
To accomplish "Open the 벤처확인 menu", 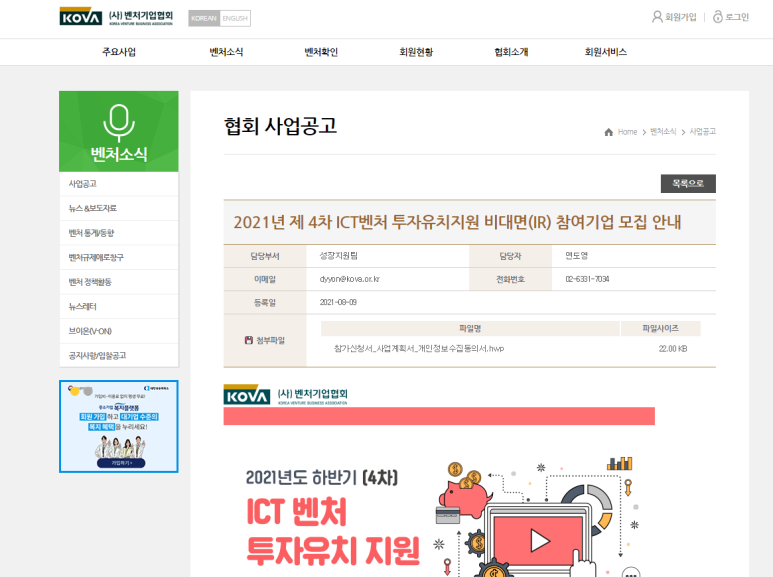I will pos(321,52).
